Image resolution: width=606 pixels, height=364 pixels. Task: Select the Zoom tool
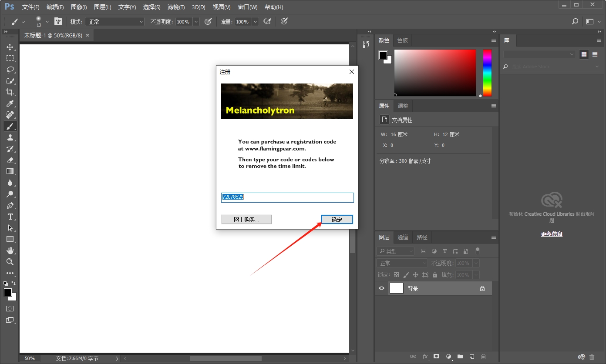[x=10, y=262]
